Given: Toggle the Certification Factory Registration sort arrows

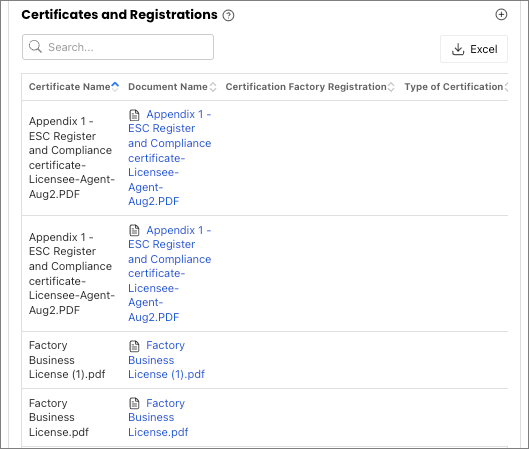Looking at the screenshot, I should (391, 87).
